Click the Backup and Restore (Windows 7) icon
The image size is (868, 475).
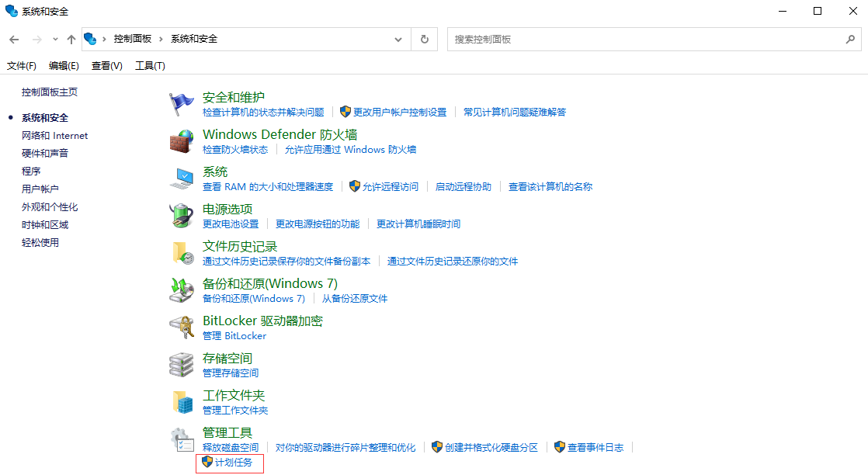click(x=181, y=290)
